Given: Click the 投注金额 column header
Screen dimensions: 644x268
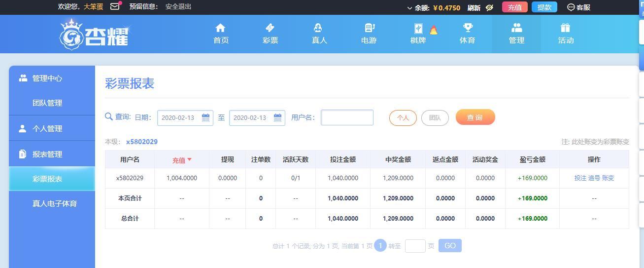Looking at the screenshot, I should click(x=343, y=159).
